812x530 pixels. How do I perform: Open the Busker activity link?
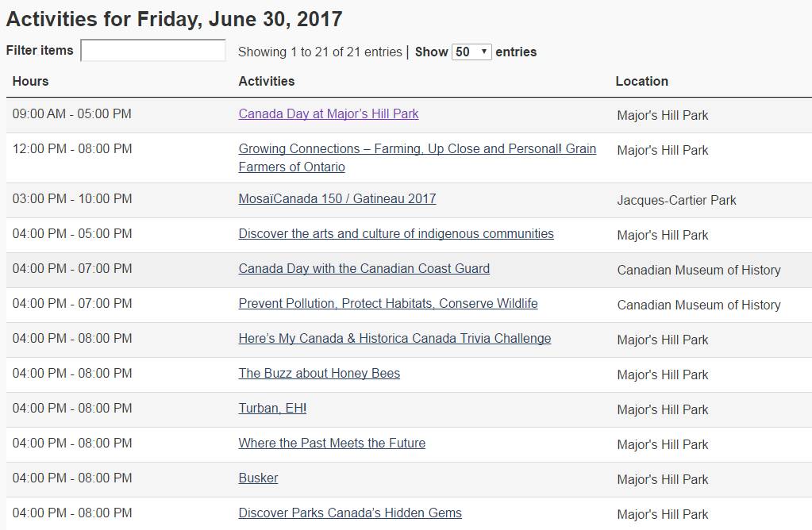pyautogui.click(x=258, y=478)
